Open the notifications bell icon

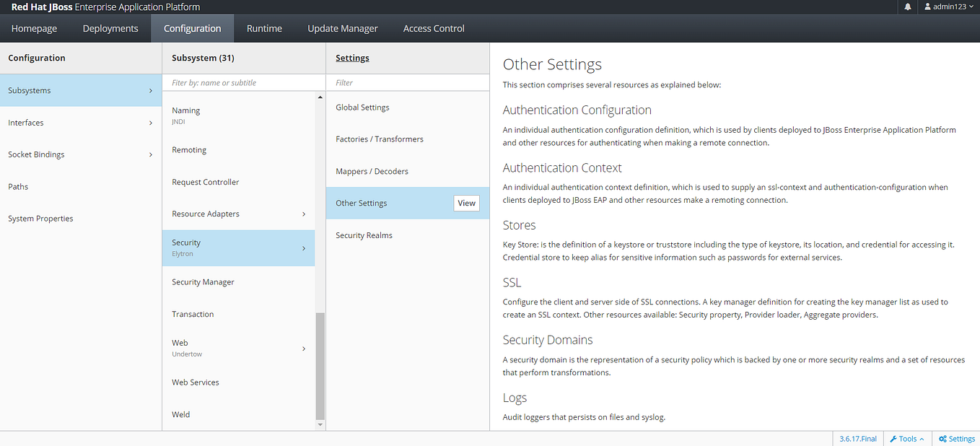907,6
